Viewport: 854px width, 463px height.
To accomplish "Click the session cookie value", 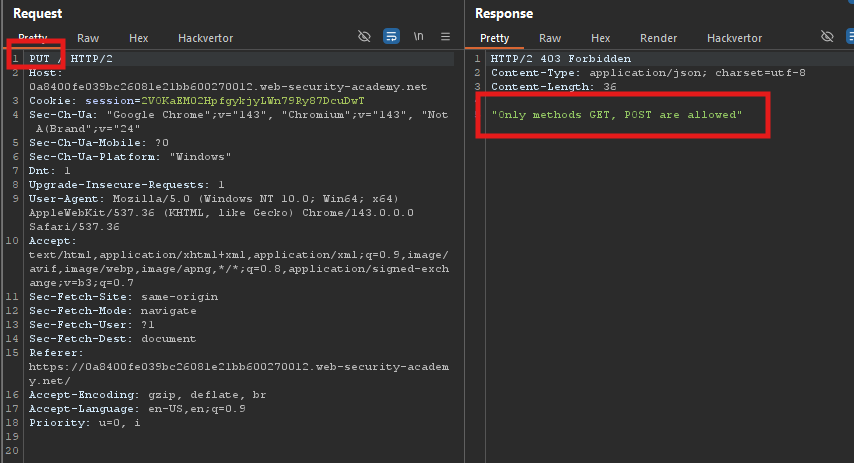I will coord(253,101).
